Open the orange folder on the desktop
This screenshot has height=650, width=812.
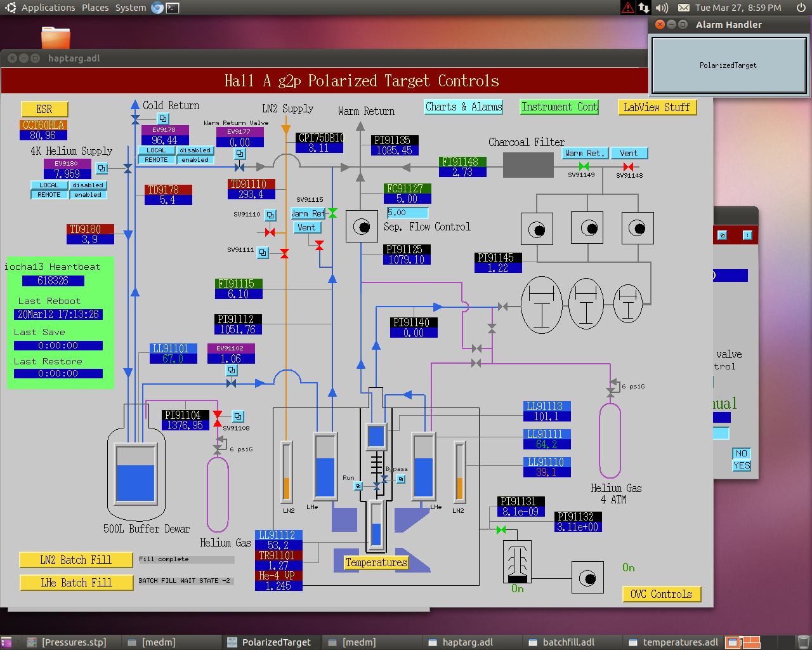click(56, 37)
